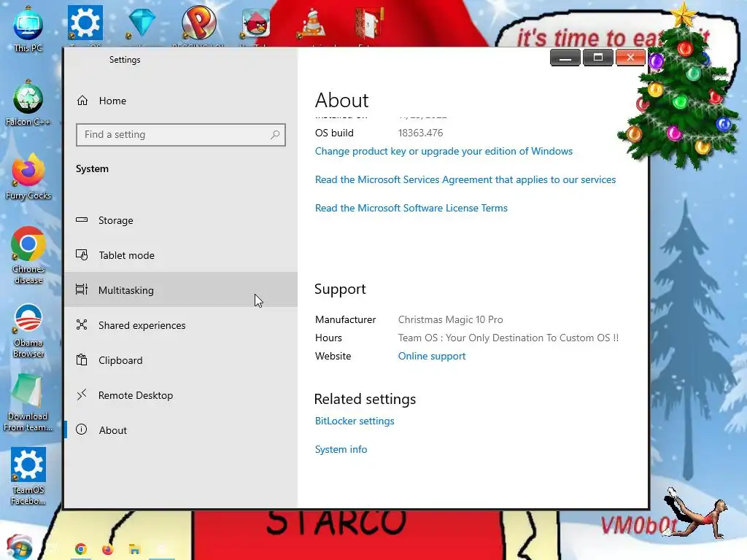
Task: Open Firefox from the taskbar
Action: point(108,549)
